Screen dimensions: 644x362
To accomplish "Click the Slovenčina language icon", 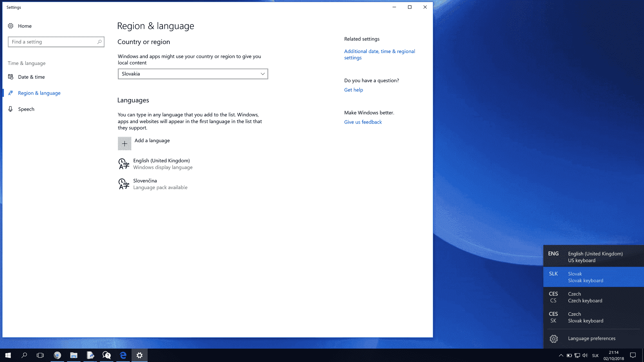I will (x=124, y=184).
